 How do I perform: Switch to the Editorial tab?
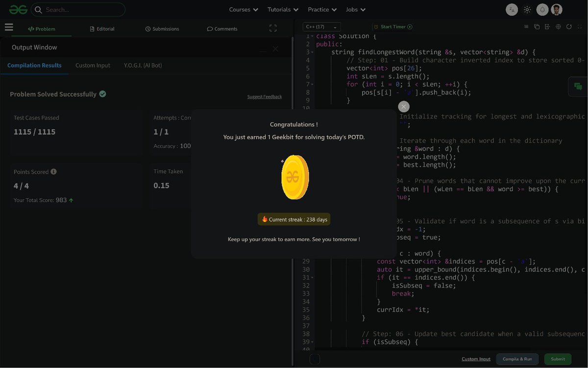tap(102, 29)
